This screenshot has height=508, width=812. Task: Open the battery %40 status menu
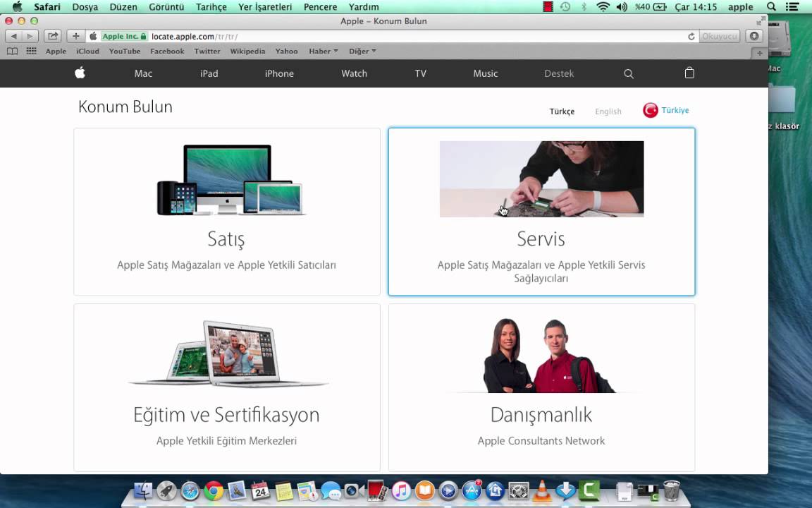click(651, 7)
